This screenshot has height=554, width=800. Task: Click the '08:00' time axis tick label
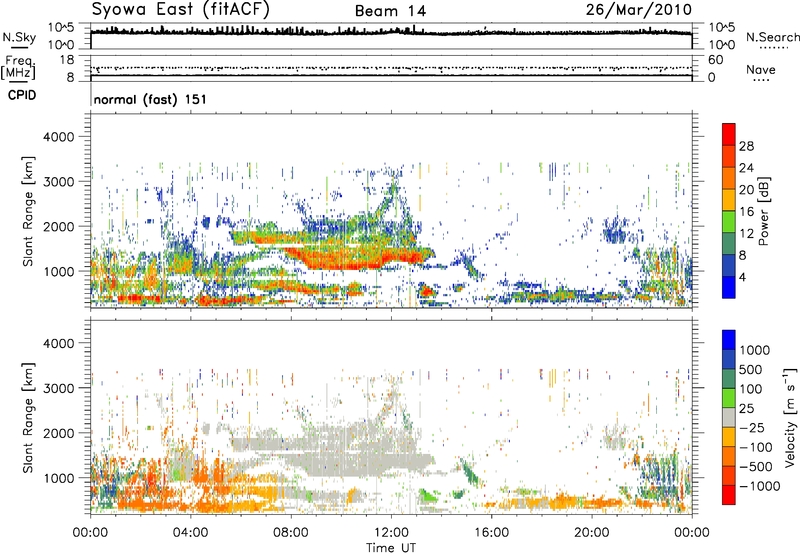[291, 533]
